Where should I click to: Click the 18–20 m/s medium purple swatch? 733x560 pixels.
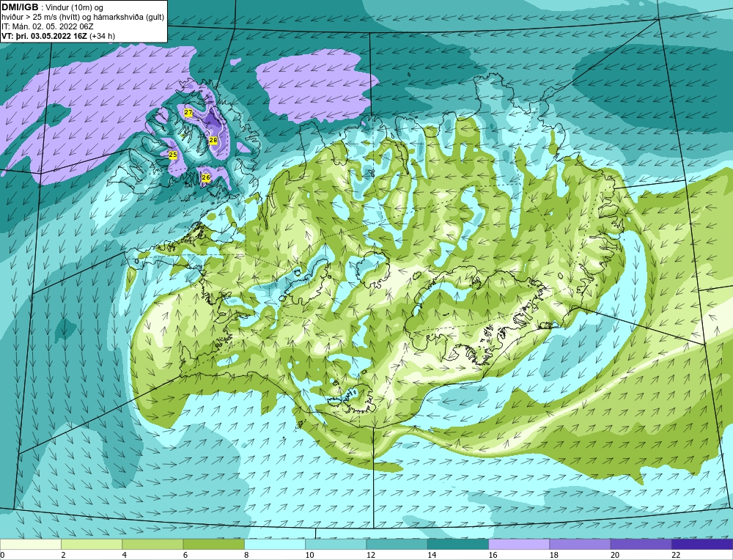pyautogui.click(x=580, y=544)
